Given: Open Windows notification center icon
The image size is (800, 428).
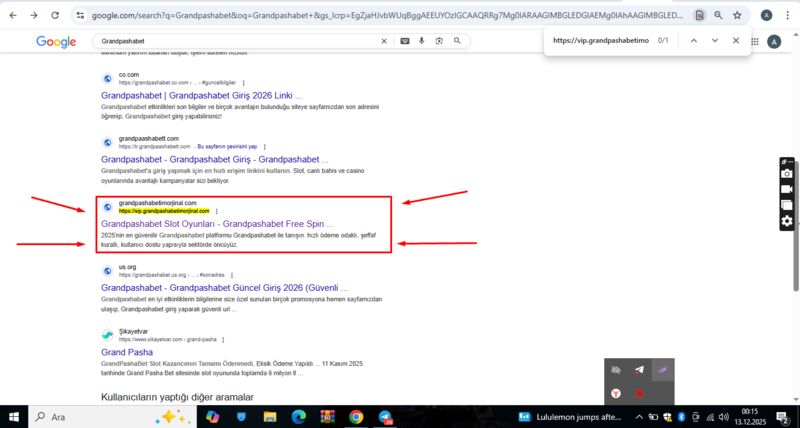Looking at the screenshot, I should [782, 417].
